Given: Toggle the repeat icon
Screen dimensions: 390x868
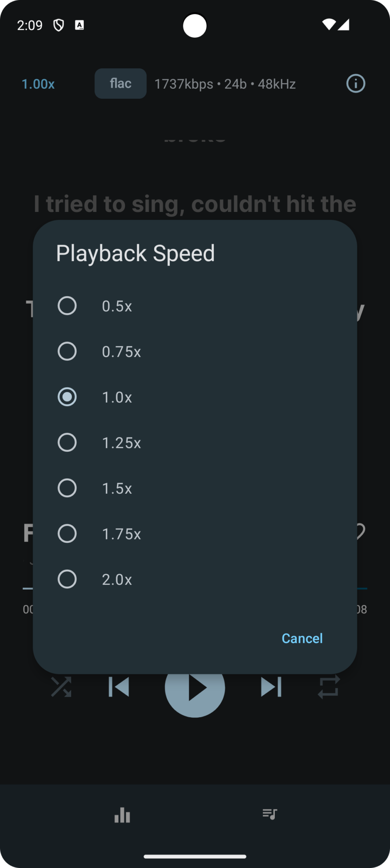Looking at the screenshot, I should 329,687.
